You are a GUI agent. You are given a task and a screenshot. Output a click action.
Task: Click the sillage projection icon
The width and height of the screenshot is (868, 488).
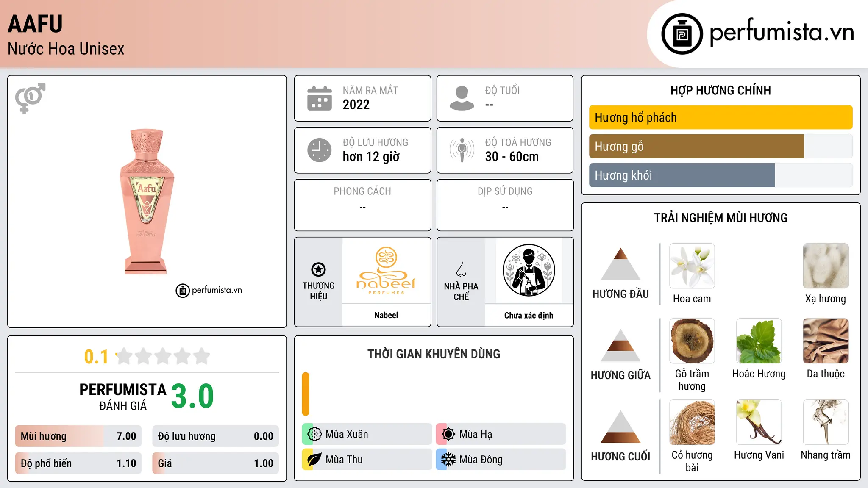click(x=462, y=150)
